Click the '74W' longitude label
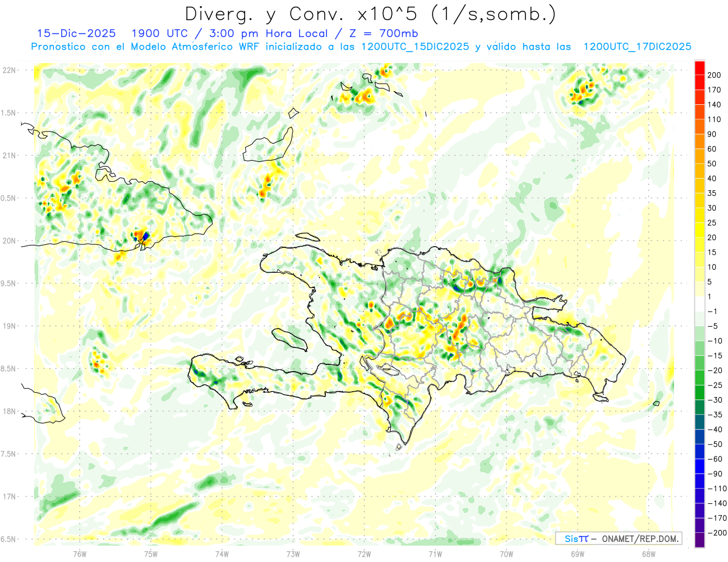The image size is (728, 562). (x=221, y=554)
